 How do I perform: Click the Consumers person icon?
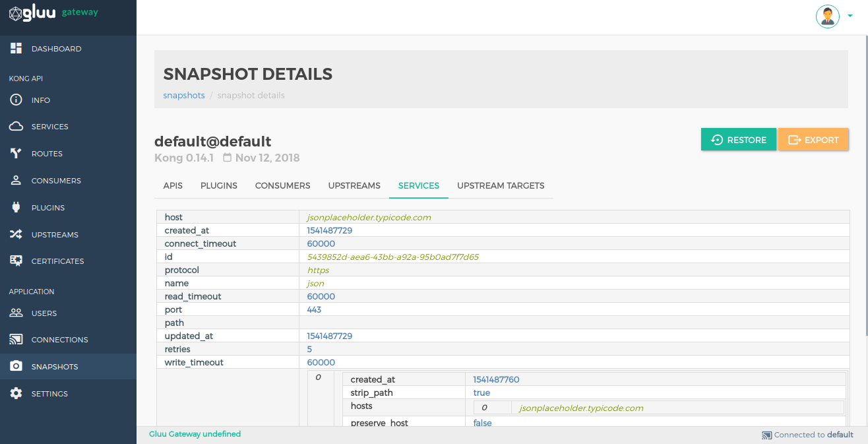coord(16,180)
